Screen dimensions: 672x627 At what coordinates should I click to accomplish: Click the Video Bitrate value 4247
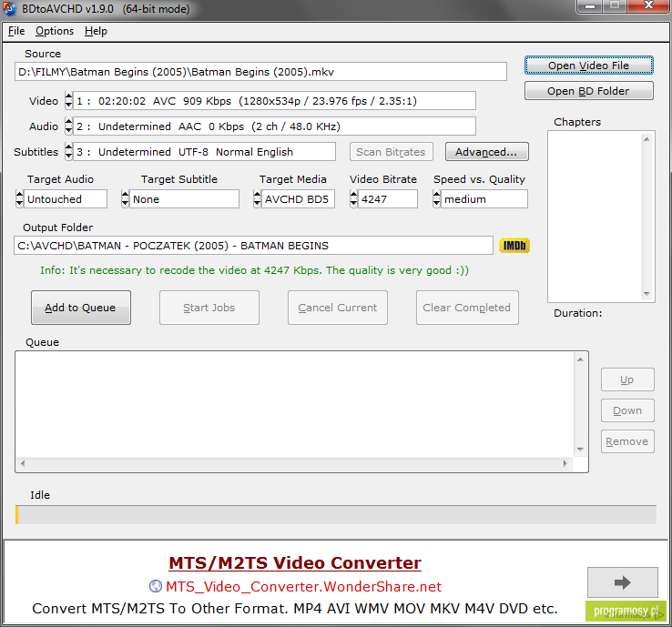387,199
